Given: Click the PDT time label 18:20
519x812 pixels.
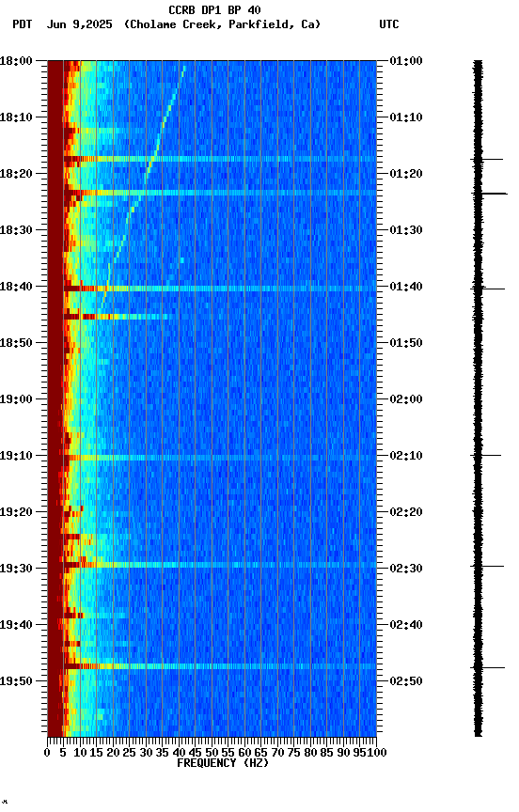Looking at the screenshot, I should coord(16,174).
